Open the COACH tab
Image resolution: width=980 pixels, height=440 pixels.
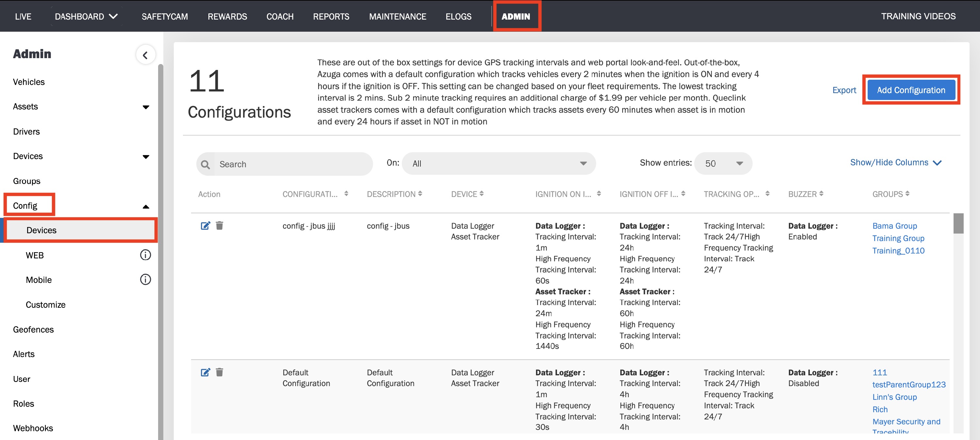click(x=280, y=16)
